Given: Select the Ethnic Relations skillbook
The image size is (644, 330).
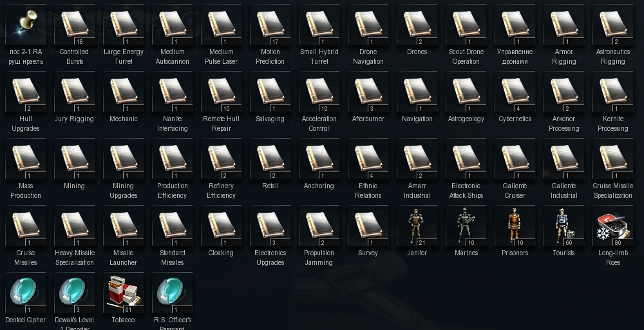Looking at the screenshot, I should (368, 158).
